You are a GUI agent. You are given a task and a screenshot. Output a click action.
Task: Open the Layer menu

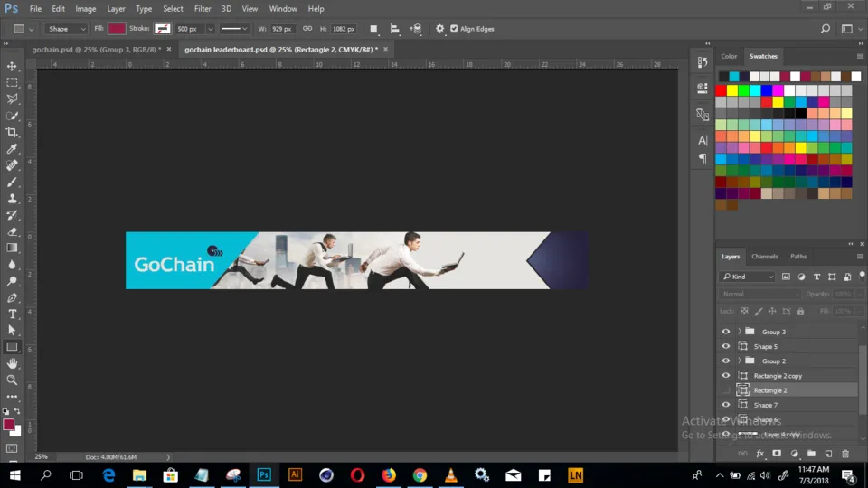coord(116,9)
